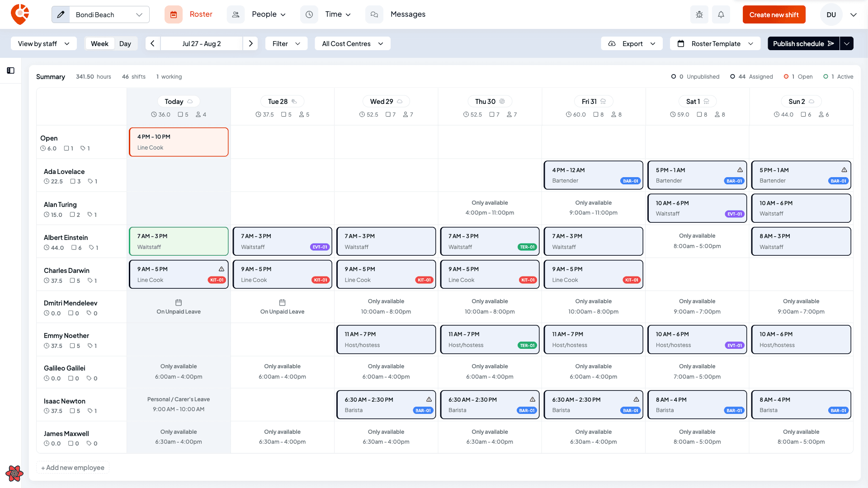Open All Cost Centres dropdown

(353, 43)
